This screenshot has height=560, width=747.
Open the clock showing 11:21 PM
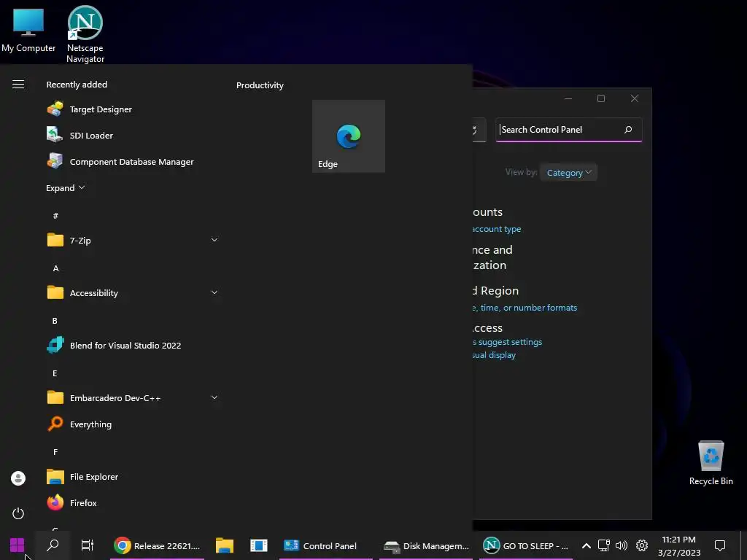click(x=679, y=545)
